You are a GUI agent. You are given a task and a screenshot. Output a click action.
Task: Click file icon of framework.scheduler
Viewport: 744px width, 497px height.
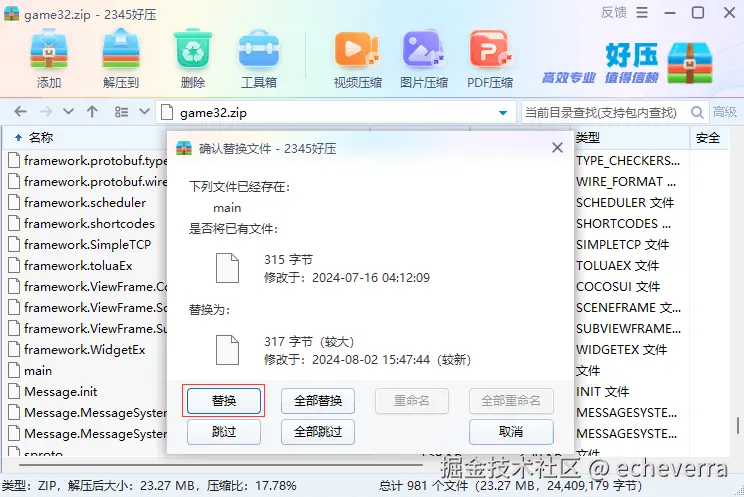15,203
